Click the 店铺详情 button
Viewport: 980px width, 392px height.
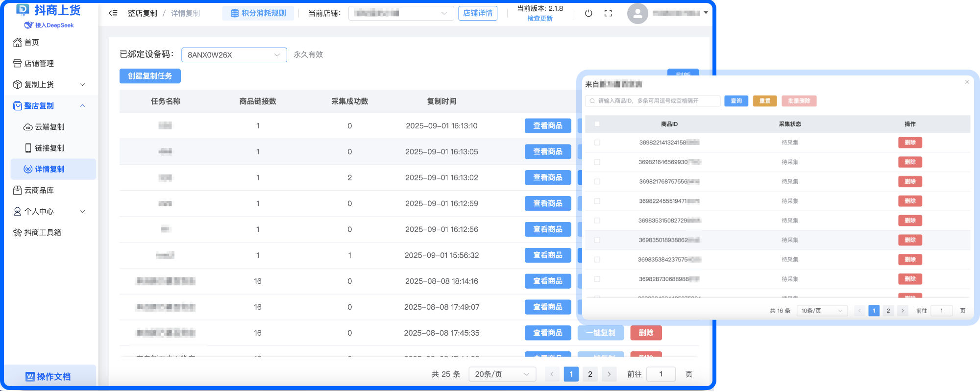point(477,13)
